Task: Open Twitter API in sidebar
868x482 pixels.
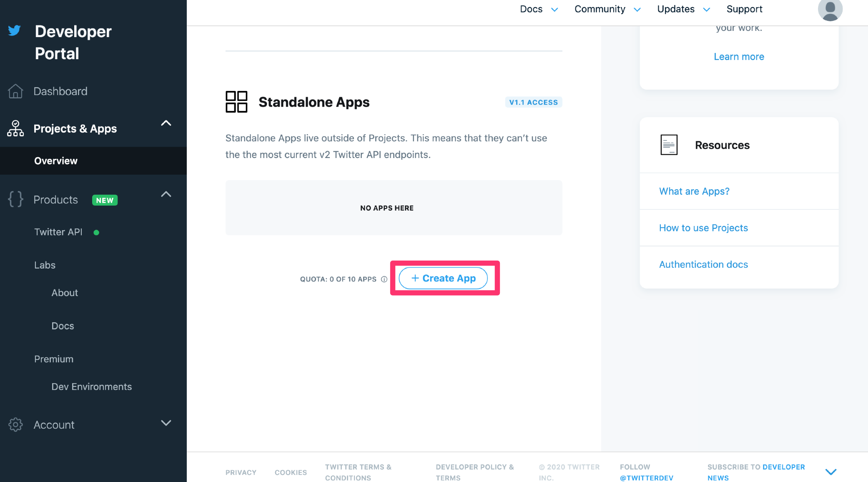Action: [58, 232]
